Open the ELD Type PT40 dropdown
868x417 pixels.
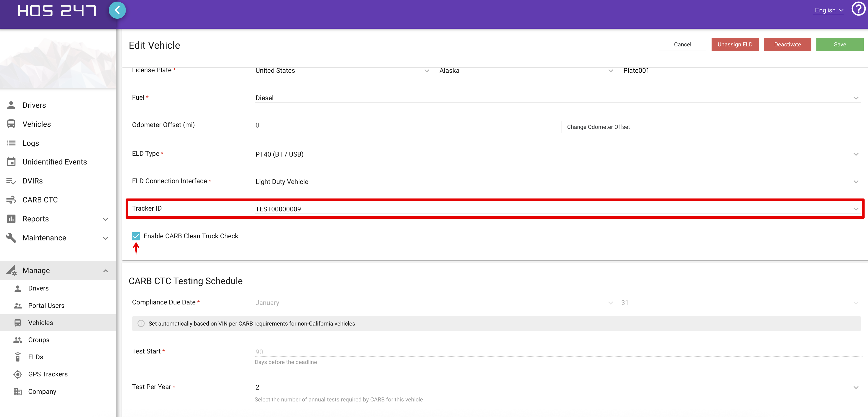click(x=558, y=154)
